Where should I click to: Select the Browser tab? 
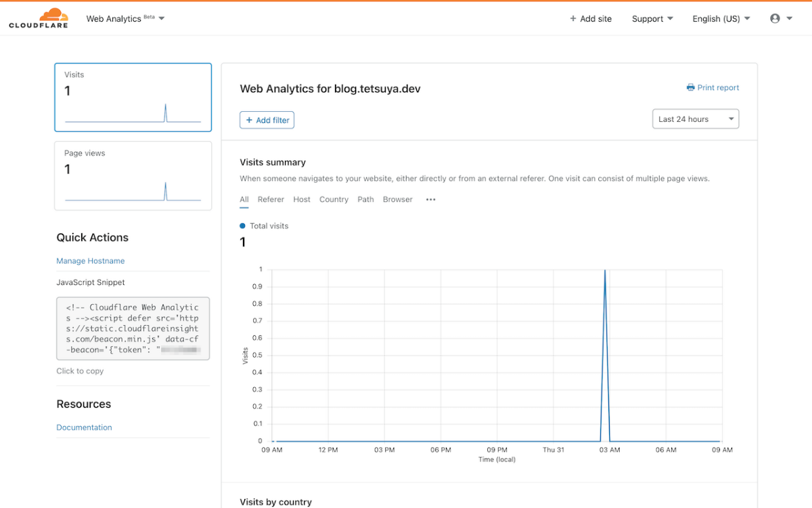point(398,200)
